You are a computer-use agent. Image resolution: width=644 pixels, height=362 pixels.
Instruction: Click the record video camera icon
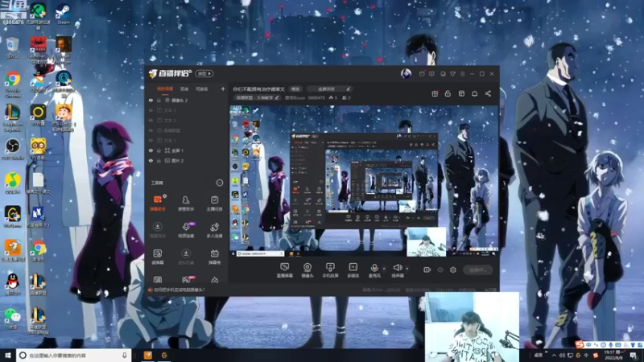(427, 269)
